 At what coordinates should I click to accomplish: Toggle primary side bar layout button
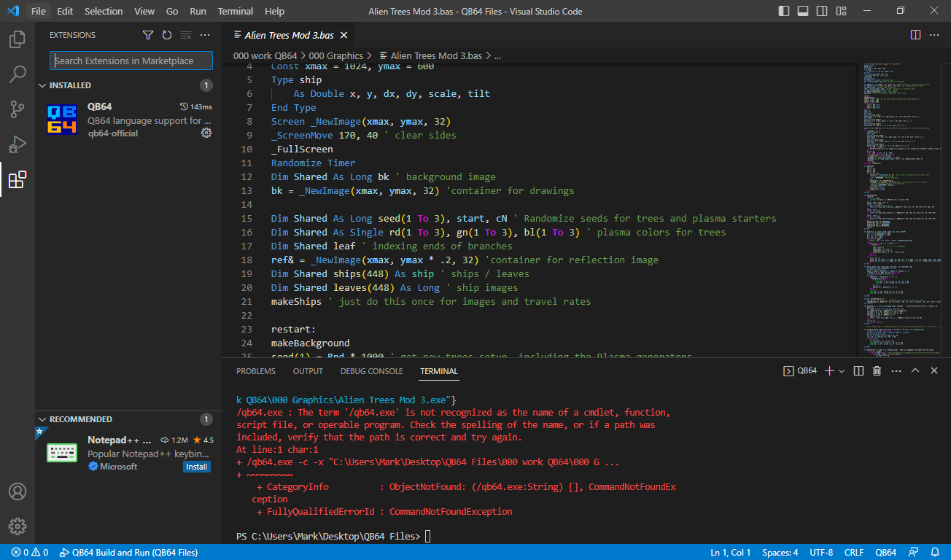[x=784, y=11]
